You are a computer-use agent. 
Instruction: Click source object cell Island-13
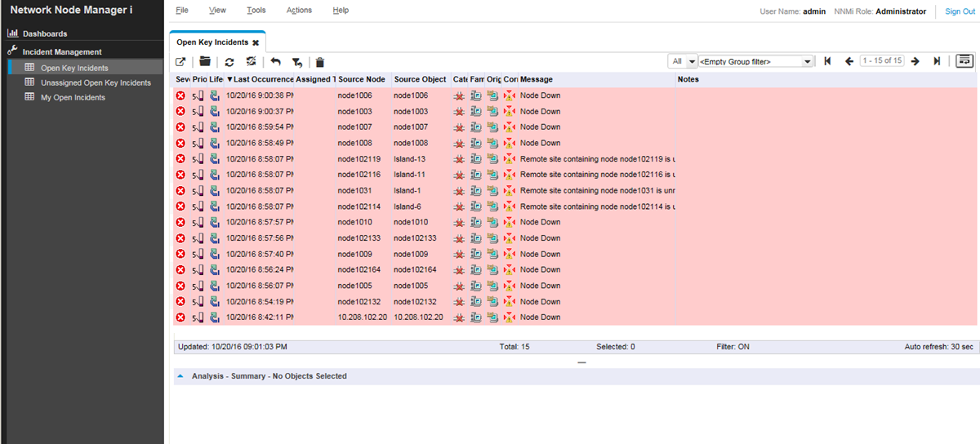click(409, 158)
